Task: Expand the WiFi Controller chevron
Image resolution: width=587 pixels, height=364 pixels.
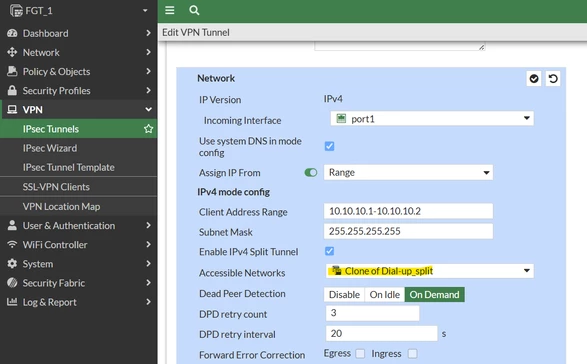Action: point(149,245)
